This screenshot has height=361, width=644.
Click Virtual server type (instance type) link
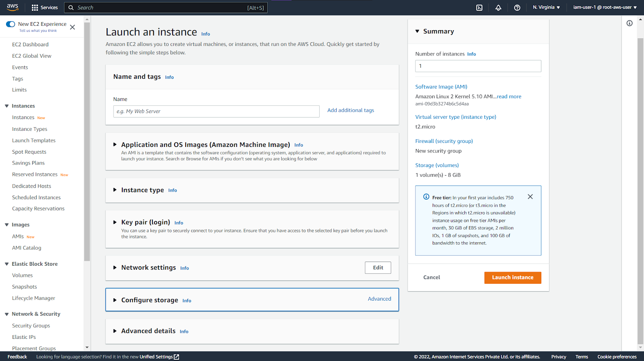tap(456, 117)
